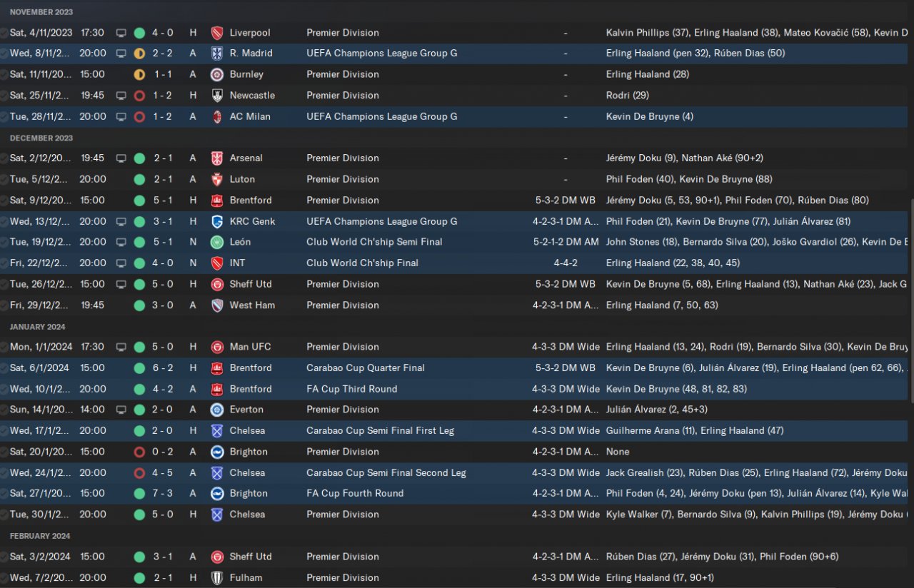
Task: Open FA Cup Fourth Round competition
Action: coord(355,494)
